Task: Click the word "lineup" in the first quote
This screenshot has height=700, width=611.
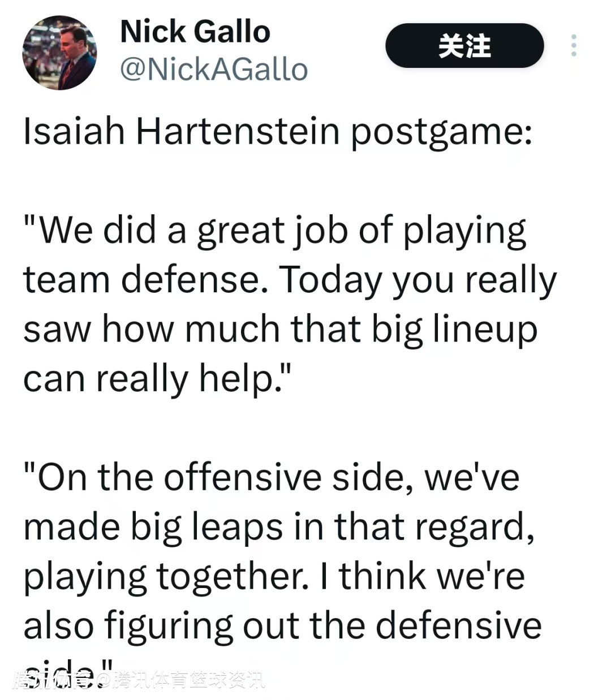Action: [485, 330]
